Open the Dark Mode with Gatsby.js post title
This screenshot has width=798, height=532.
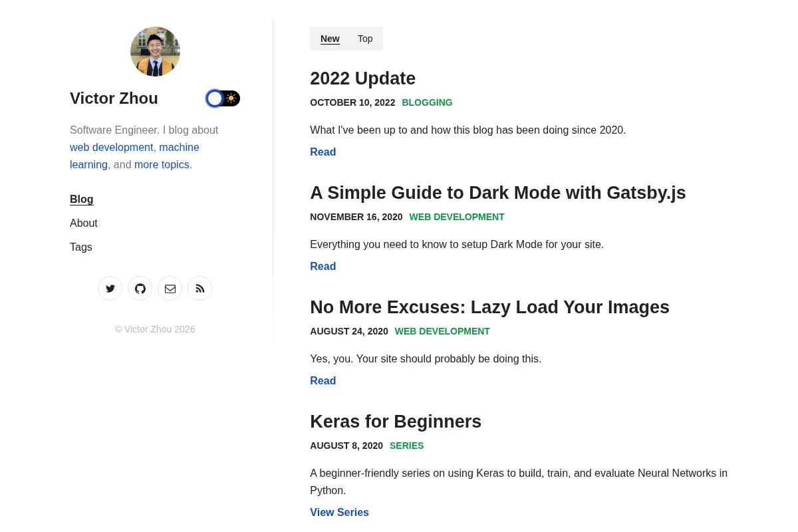pyautogui.click(x=497, y=193)
